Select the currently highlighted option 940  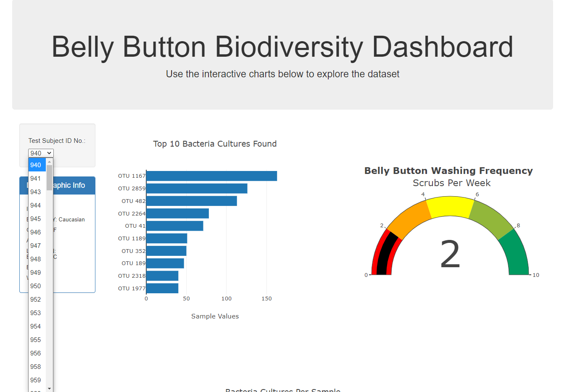pyautogui.click(x=35, y=165)
